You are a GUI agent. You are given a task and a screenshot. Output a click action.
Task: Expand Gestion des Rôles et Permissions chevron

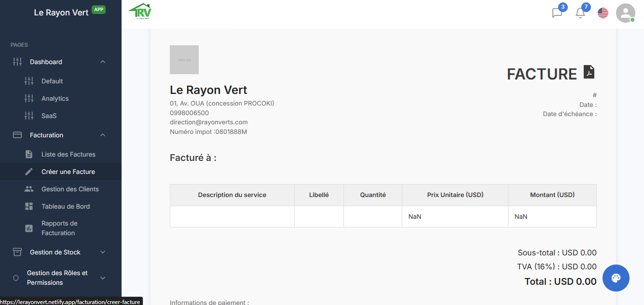click(103, 278)
